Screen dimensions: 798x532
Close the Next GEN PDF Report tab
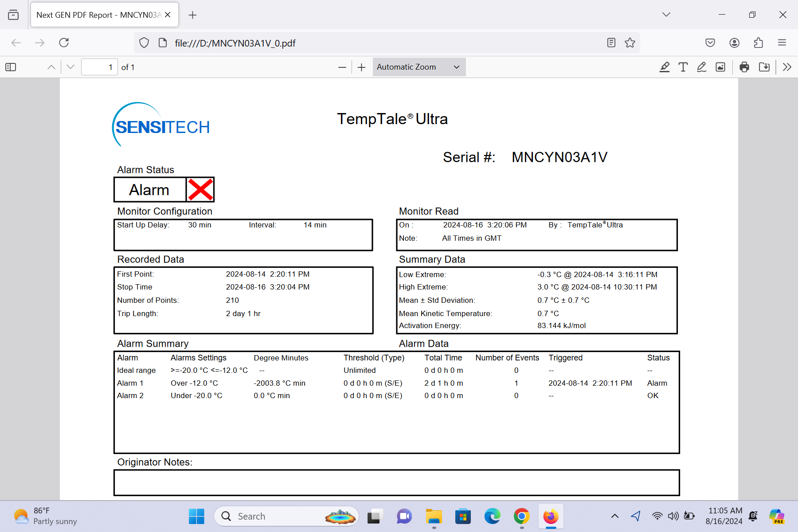(168, 15)
